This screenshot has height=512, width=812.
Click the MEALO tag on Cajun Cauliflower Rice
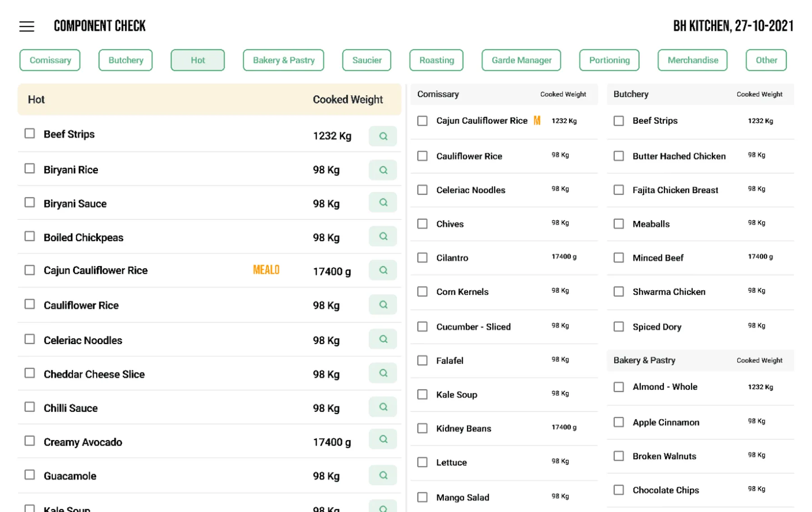(266, 270)
